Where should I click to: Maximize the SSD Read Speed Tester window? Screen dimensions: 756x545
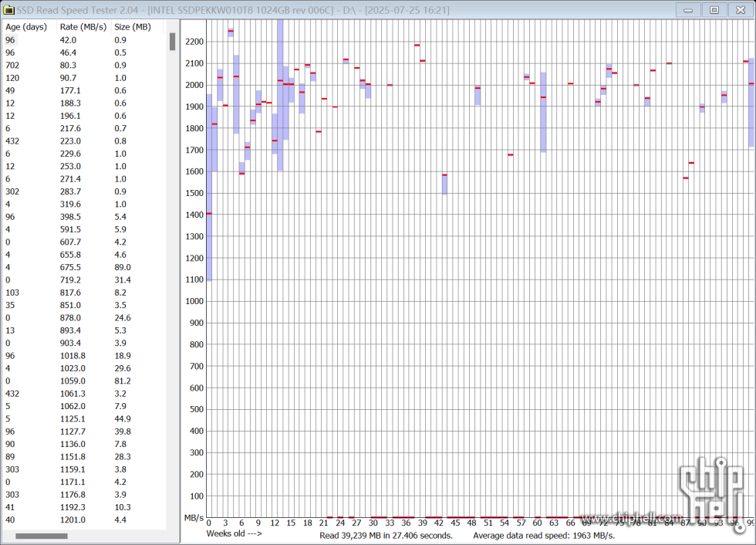714,9
